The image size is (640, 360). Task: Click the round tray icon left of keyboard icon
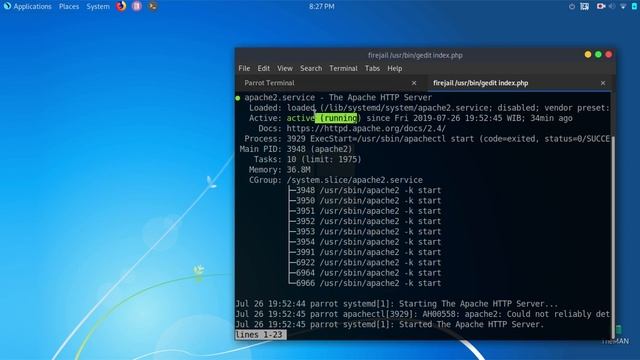pos(572,7)
